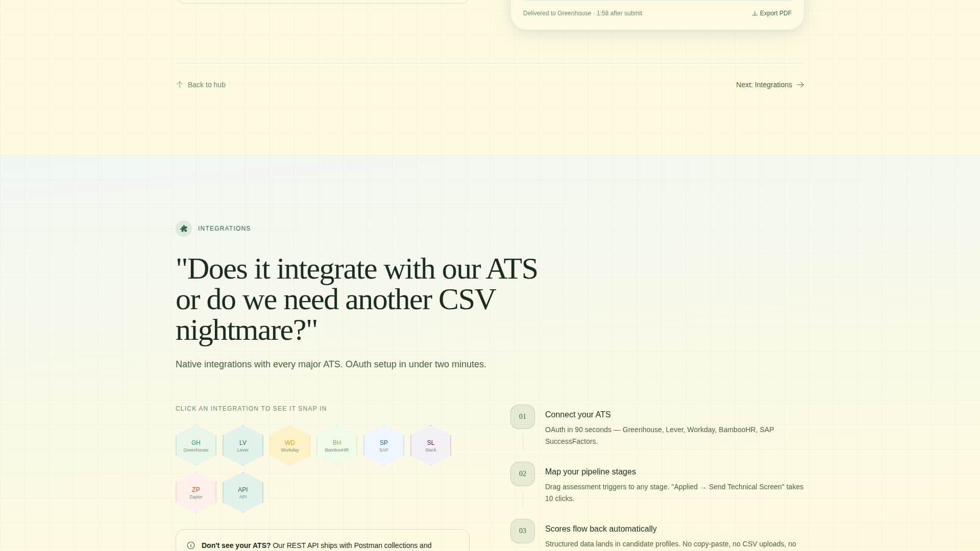Click the INTEGRATIONS section label
The width and height of the screenshot is (980, 551).
(224, 229)
